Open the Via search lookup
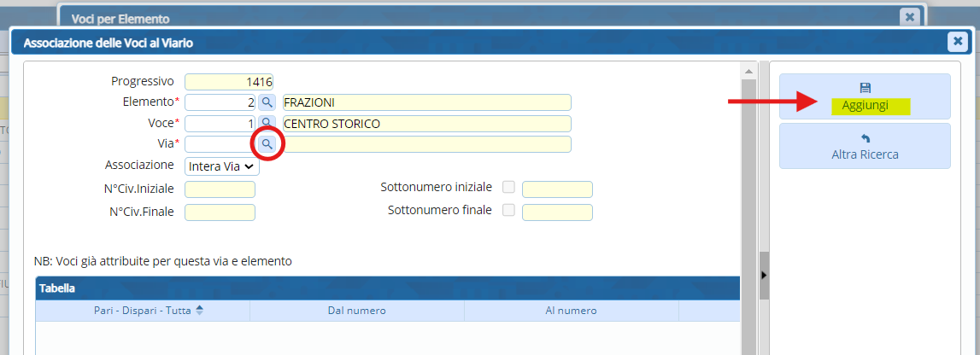This screenshot has height=355, width=980. coord(267,144)
